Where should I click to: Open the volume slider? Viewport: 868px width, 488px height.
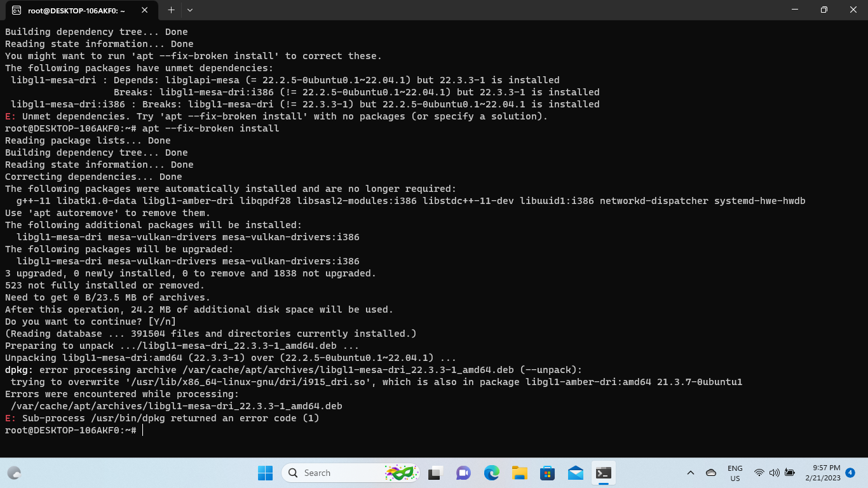775,473
